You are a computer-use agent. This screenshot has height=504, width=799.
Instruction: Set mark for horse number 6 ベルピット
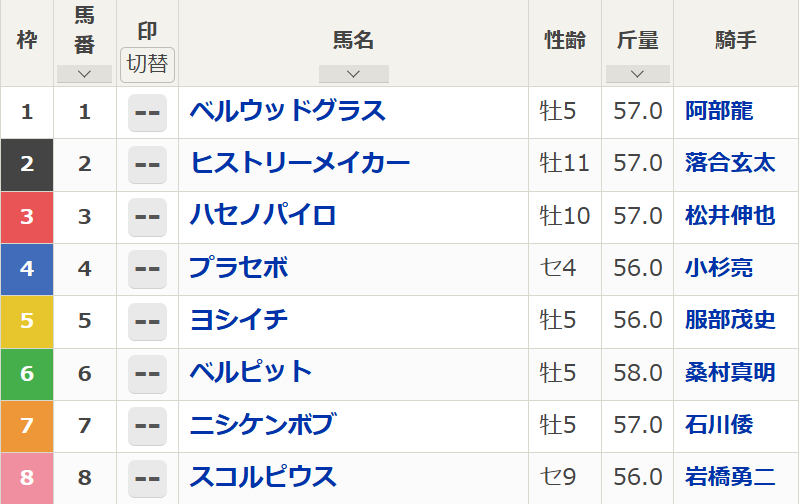click(147, 374)
